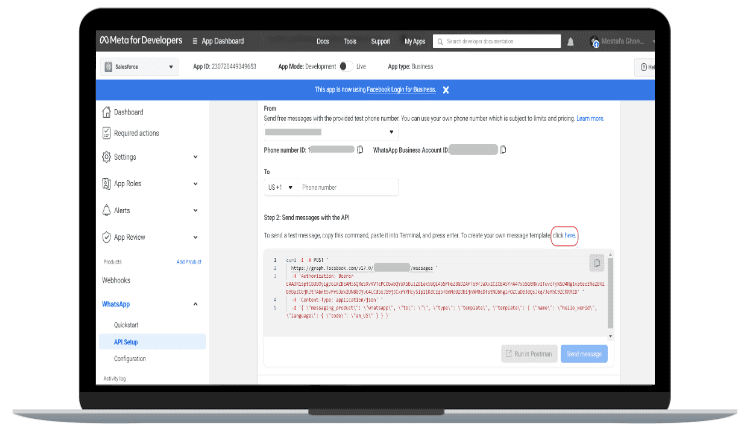Click the Alerts bell icon in sidebar
Image resolution: width=756 pixels, height=430 pixels.
pos(107,210)
